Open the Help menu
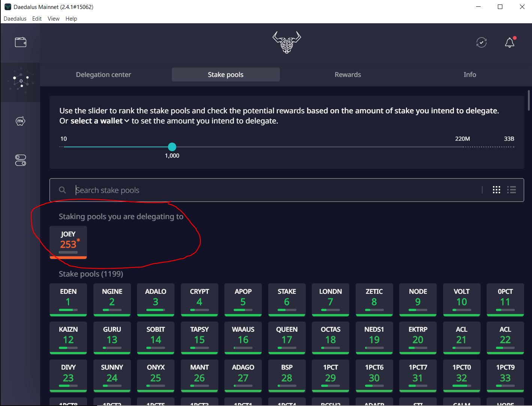The width and height of the screenshot is (532, 406). click(71, 18)
